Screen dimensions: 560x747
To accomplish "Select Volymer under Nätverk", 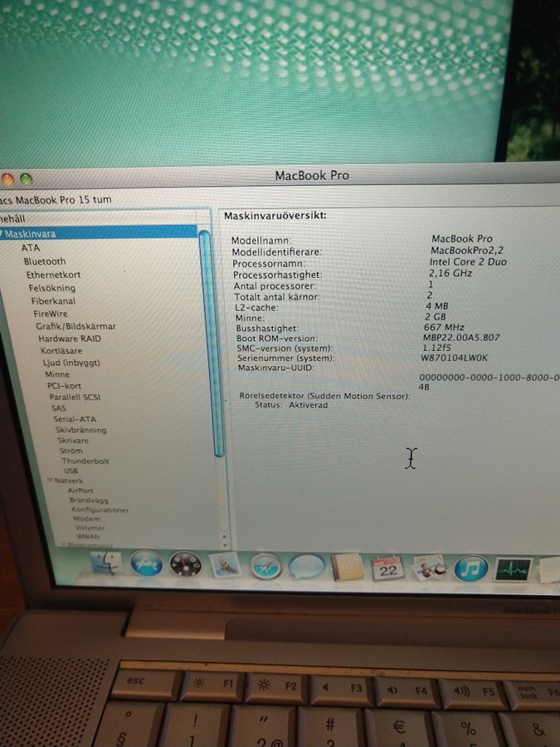I will click(90, 527).
